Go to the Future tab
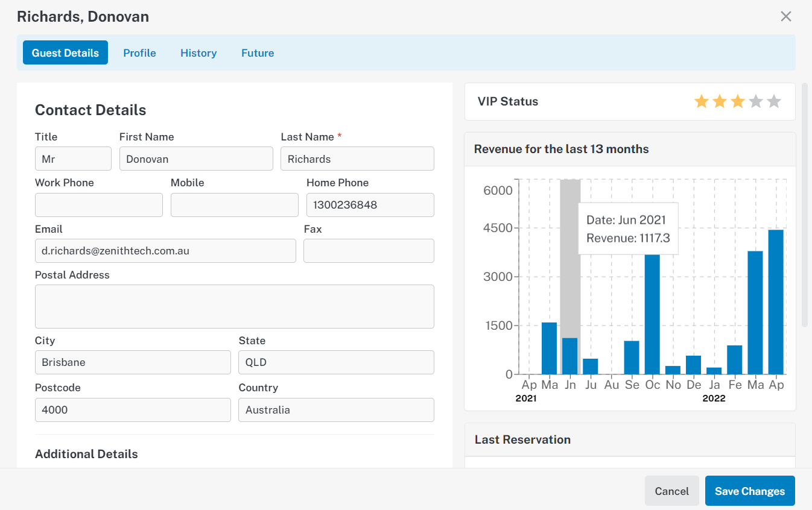 (258, 52)
